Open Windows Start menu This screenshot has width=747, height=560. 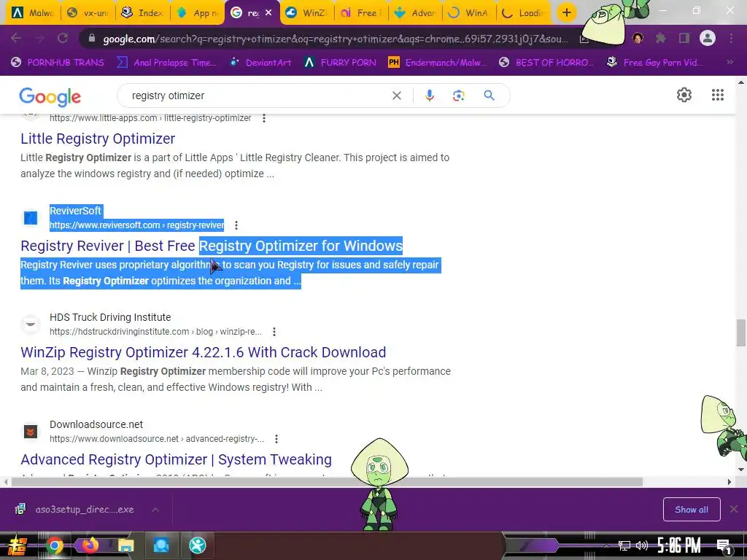(17, 545)
